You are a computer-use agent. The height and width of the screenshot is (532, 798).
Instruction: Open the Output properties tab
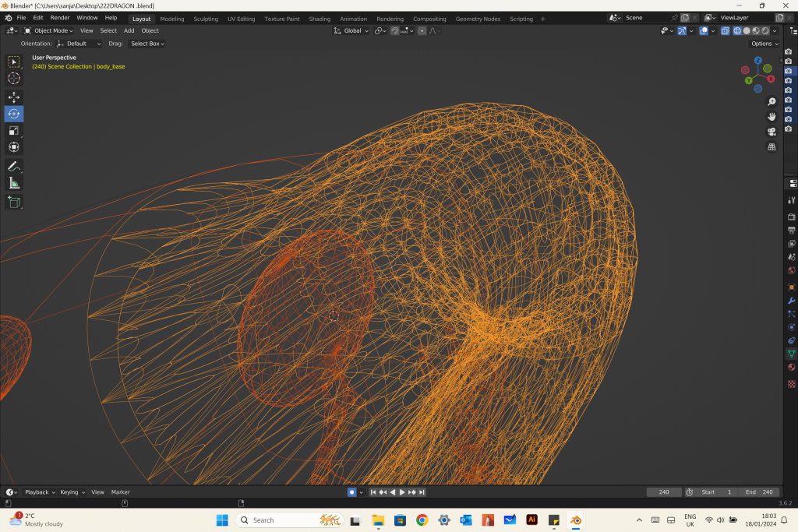tap(792, 231)
